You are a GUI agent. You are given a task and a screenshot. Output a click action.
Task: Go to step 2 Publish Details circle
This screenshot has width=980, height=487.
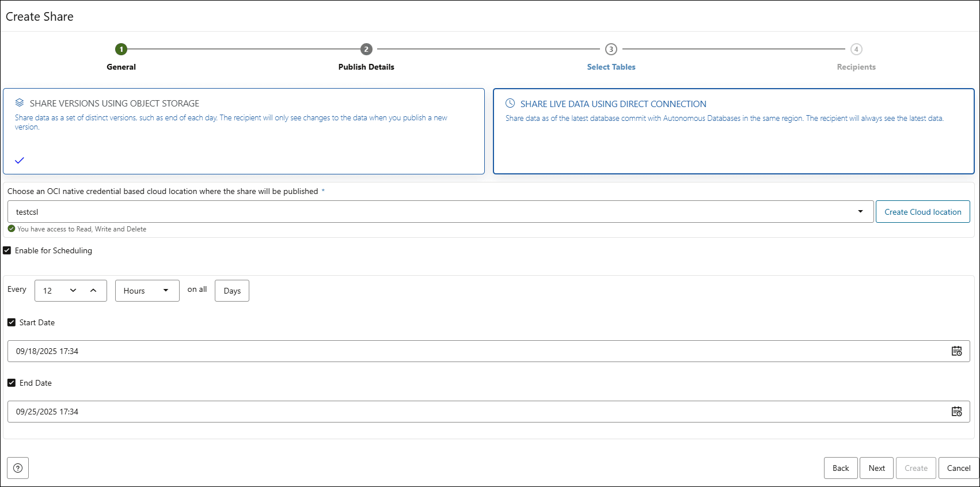point(366,49)
